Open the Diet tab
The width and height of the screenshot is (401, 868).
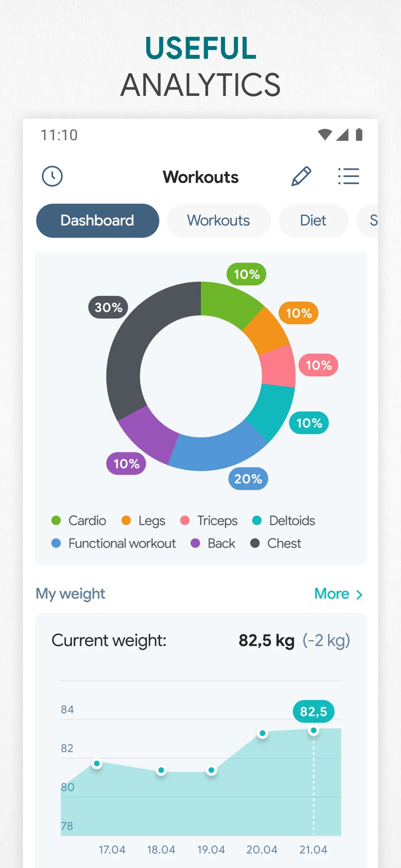pos(313,221)
